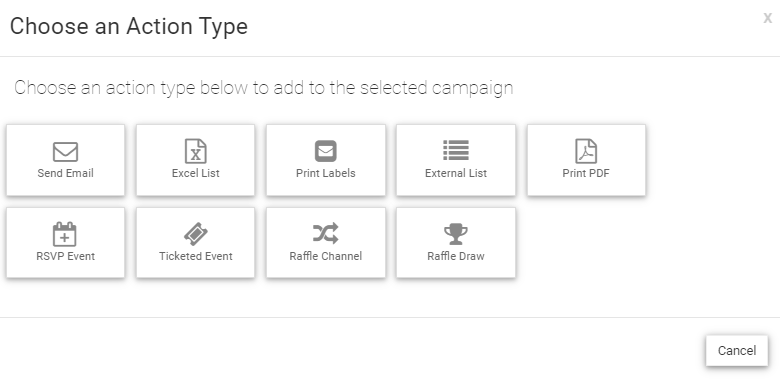Viewport: 780px width, 381px height.
Task: Choose the Raffle Channel shuffle arrows icon
Action: coord(326,233)
